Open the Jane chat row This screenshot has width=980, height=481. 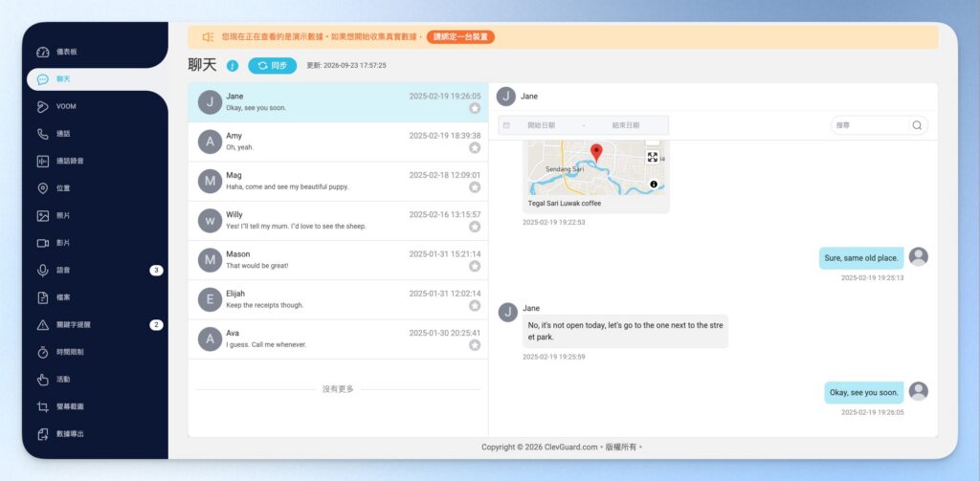pos(338,102)
